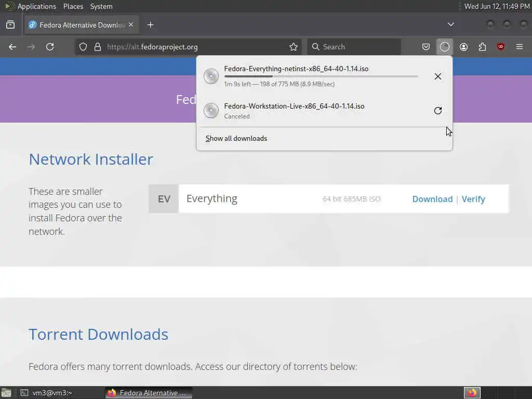Click the Fedora Alternative taskbar window button
The width and height of the screenshot is (532, 399).
(x=148, y=393)
